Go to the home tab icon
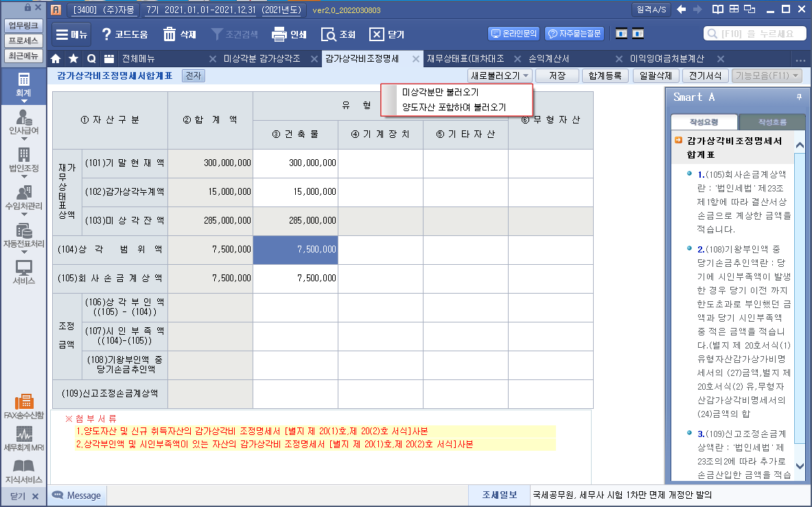Image resolution: width=812 pixels, height=507 pixels. point(56,59)
